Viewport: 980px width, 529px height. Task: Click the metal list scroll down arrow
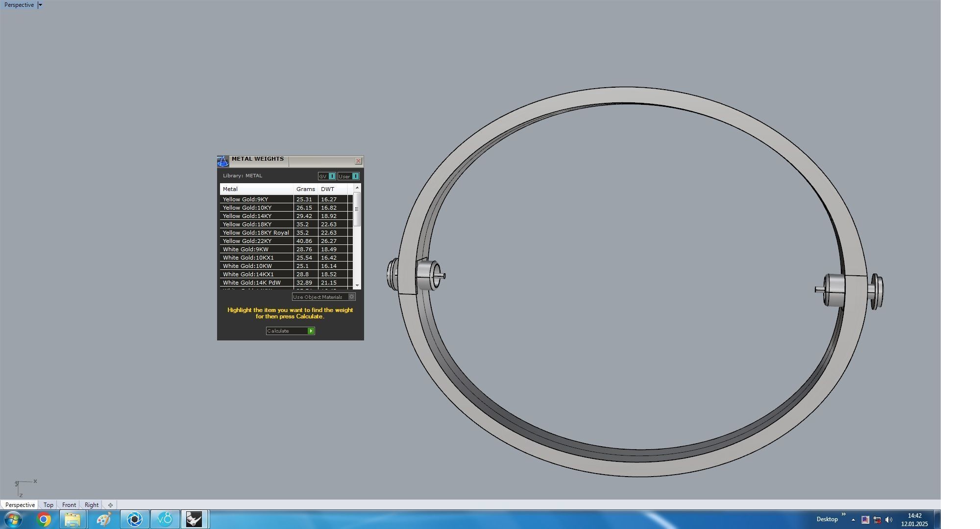click(357, 286)
